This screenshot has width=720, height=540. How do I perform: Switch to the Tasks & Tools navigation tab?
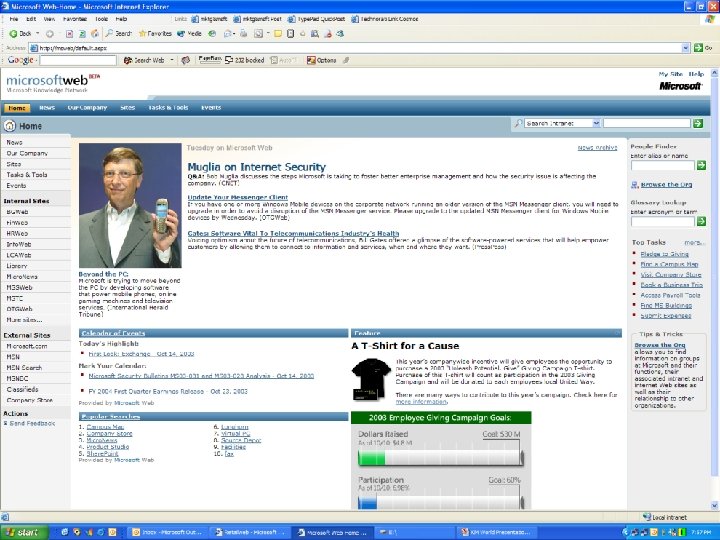168,108
